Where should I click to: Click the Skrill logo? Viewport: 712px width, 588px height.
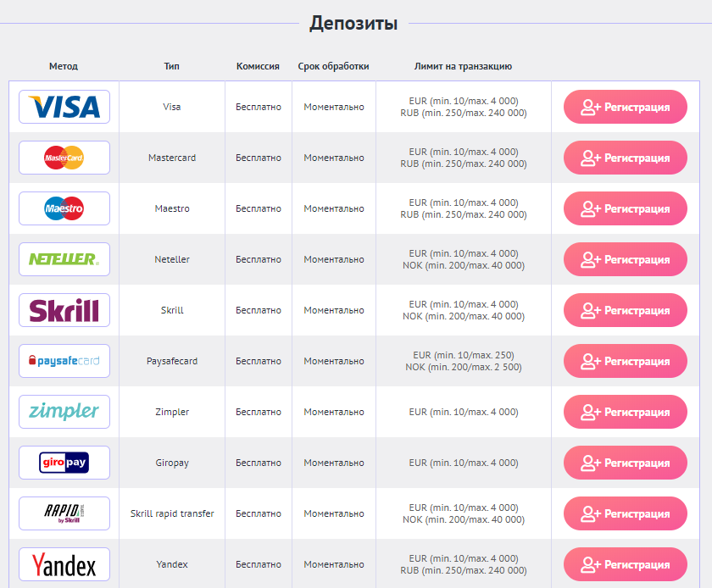[64, 310]
